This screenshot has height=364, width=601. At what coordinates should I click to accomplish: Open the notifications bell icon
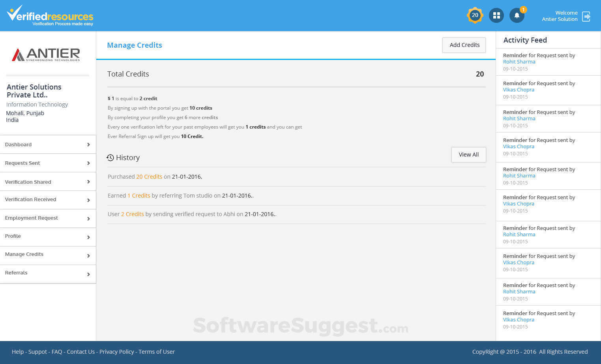tap(517, 15)
